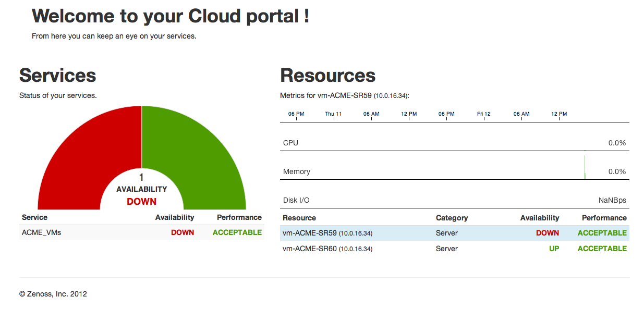
Task: Click the Resource column header
Action: click(x=299, y=218)
